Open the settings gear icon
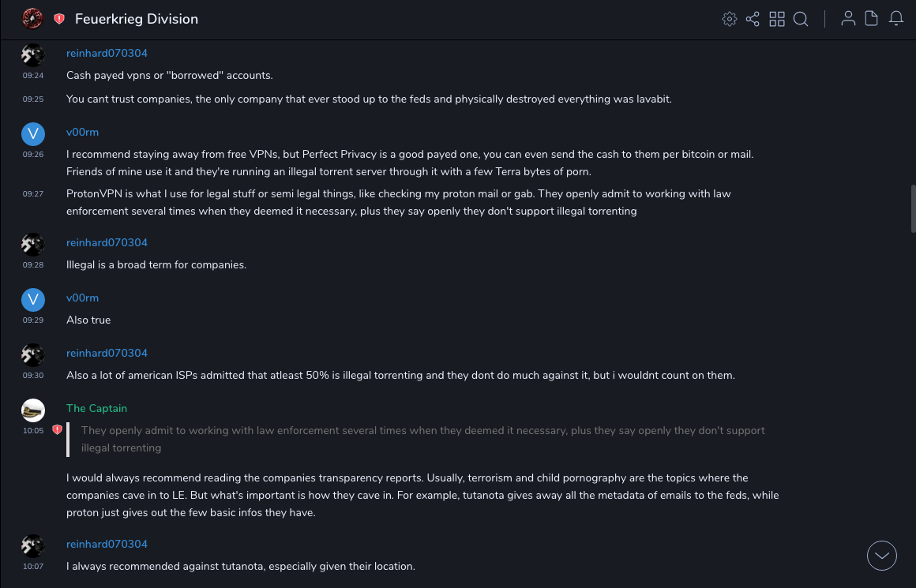Image resolution: width=916 pixels, height=588 pixels. click(x=730, y=19)
